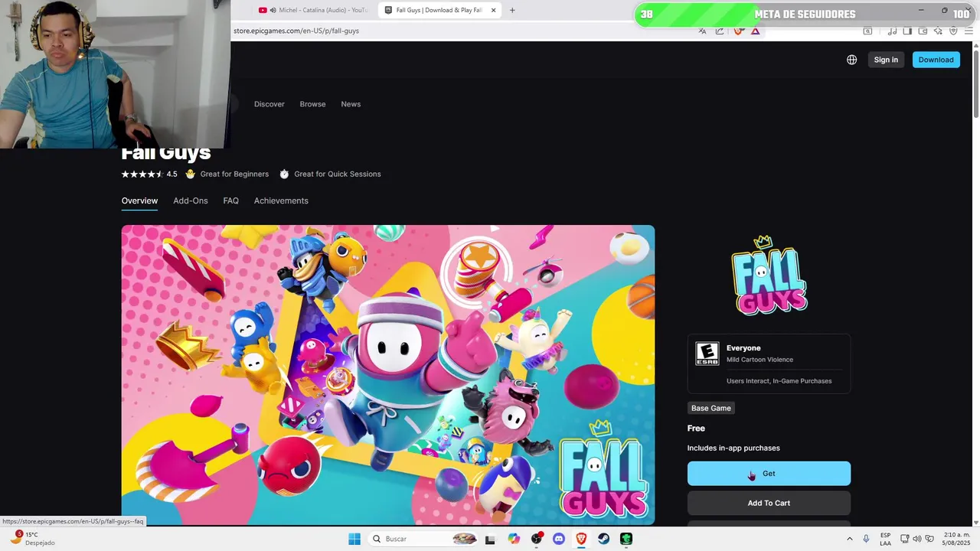980x551 pixels.
Task: Open Windows Start menu
Action: (354, 539)
